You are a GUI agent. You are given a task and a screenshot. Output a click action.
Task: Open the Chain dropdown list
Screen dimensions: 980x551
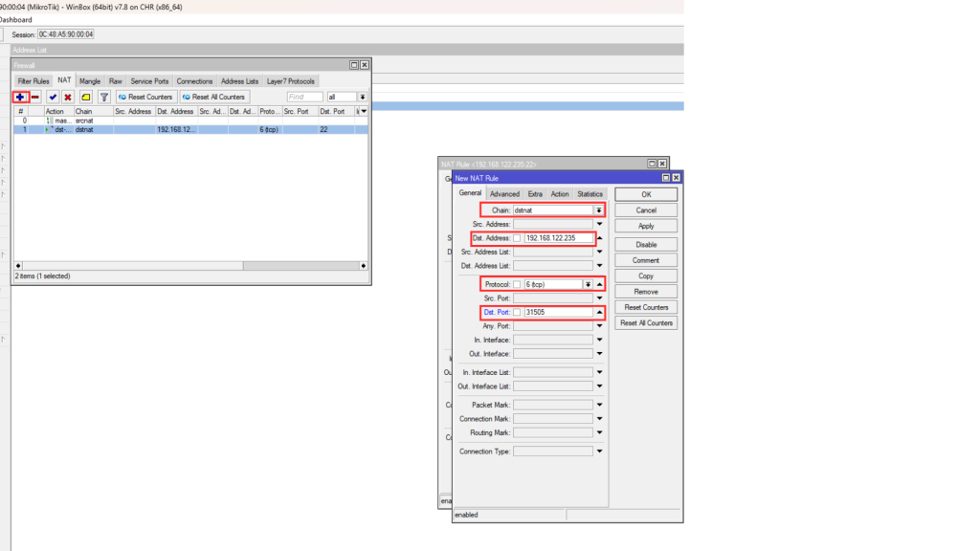tap(598, 209)
